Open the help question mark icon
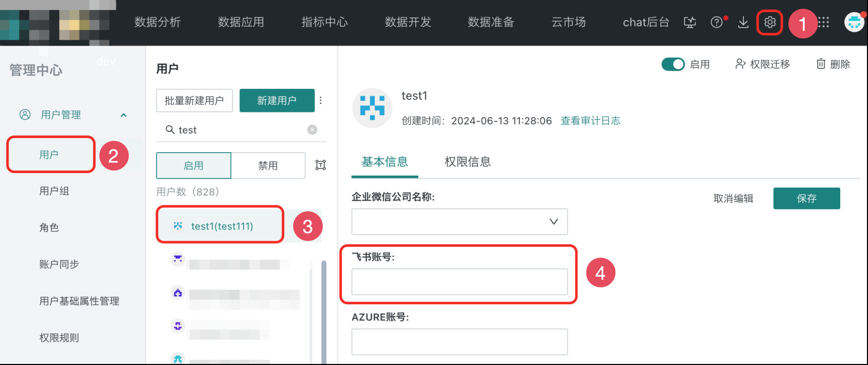The height and width of the screenshot is (365, 868). point(717,22)
